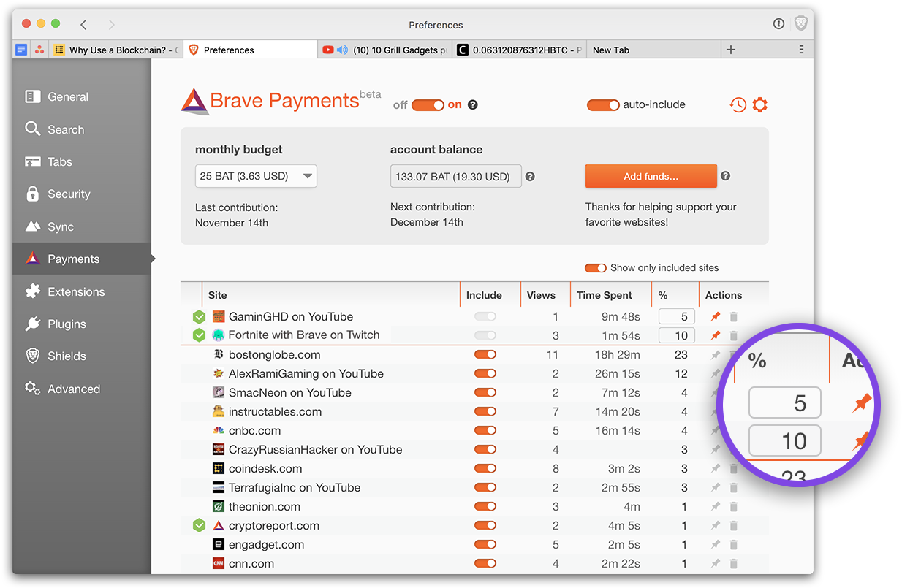The width and height of the screenshot is (902, 588).
Task: Open the payments history clock icon
Action: [x=738, y=104]
